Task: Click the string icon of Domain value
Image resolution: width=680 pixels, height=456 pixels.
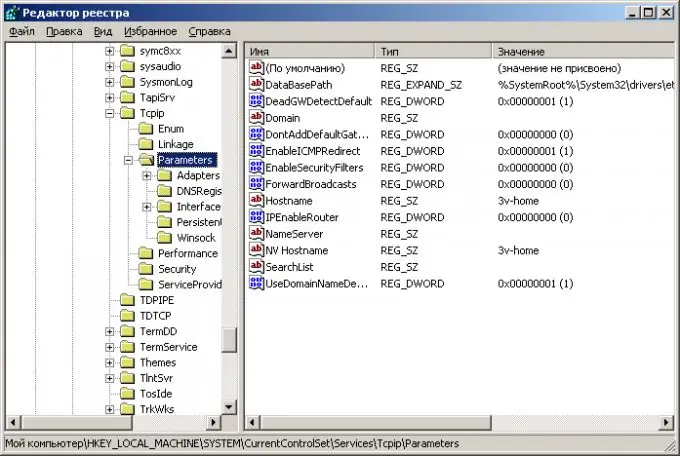Action: click(256, 117)
